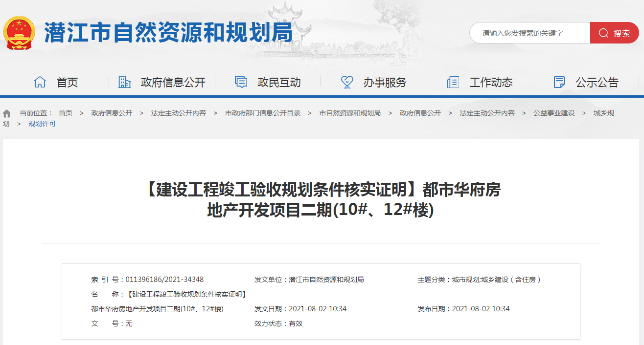The image size is (644, 345).
Task: Click the document icon beside 工作动态
Action: click(x=453, y=82)
